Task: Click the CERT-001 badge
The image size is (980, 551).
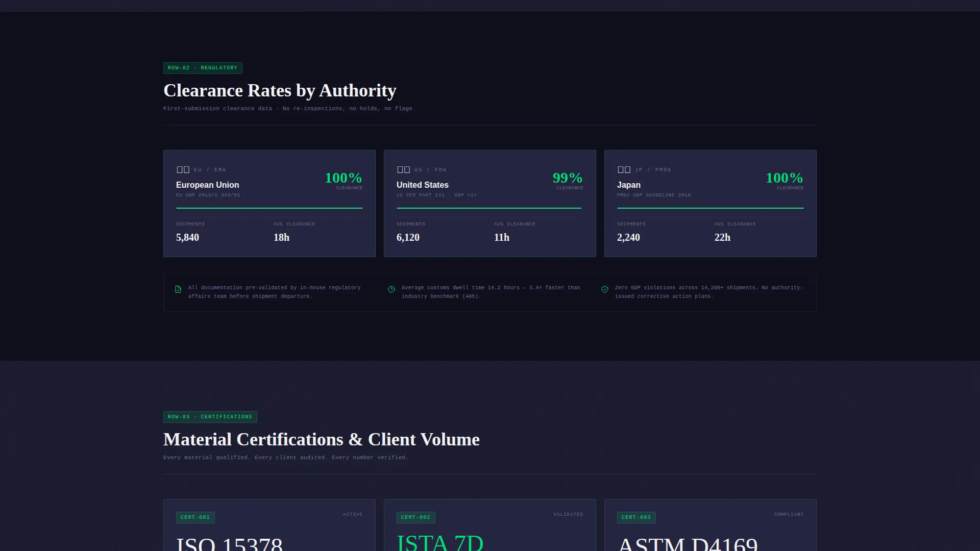Action: point(195,517)
